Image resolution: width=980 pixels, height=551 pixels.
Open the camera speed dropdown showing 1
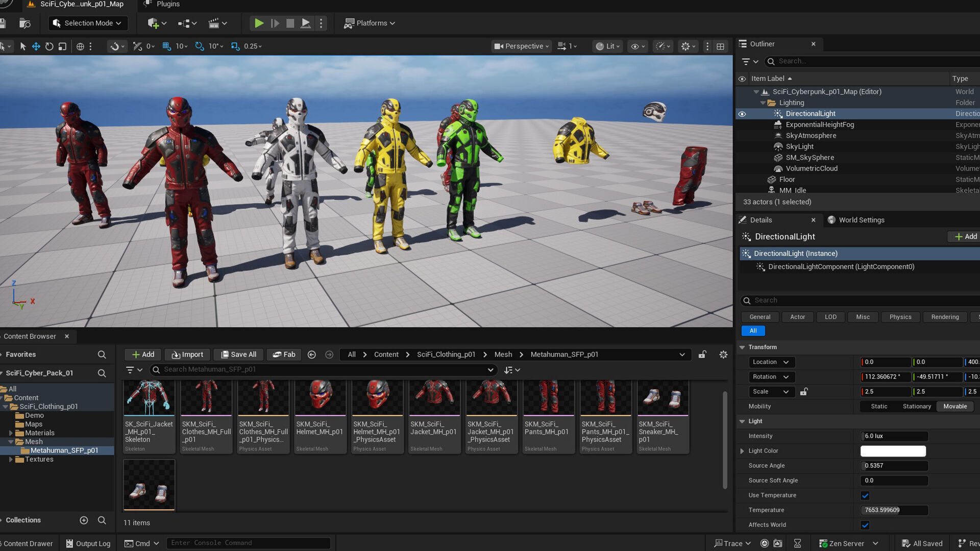(x=567, y=46)
